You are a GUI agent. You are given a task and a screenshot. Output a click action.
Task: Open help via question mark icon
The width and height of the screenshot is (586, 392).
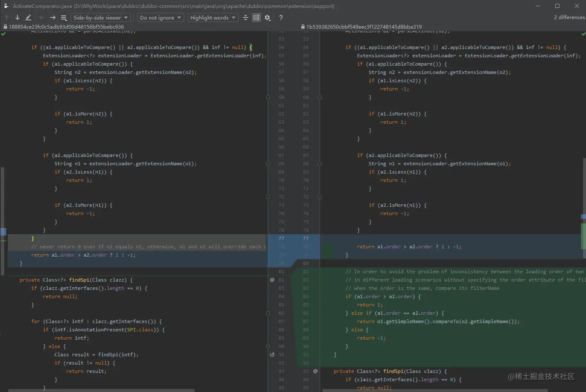point(281,17)
